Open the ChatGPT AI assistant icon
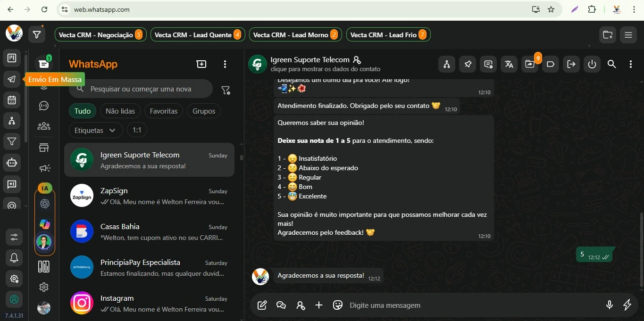The height and width of the screenshot is (321, 644). (x=45, y=204)
